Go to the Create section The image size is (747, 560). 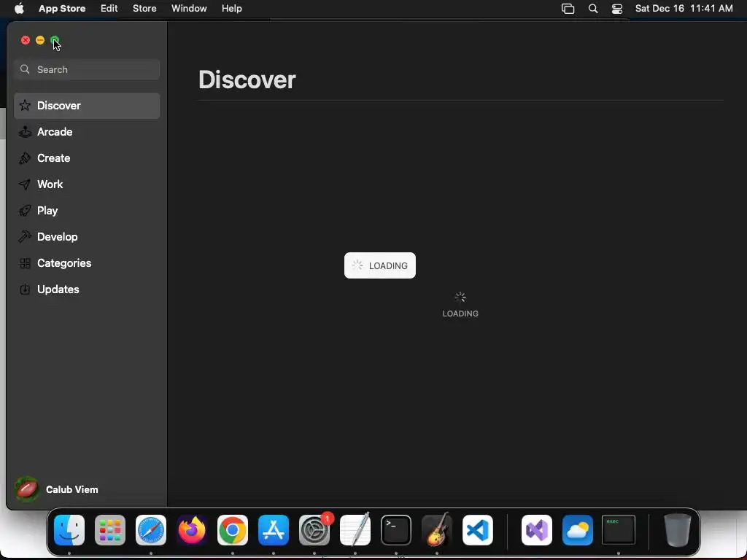87,158
